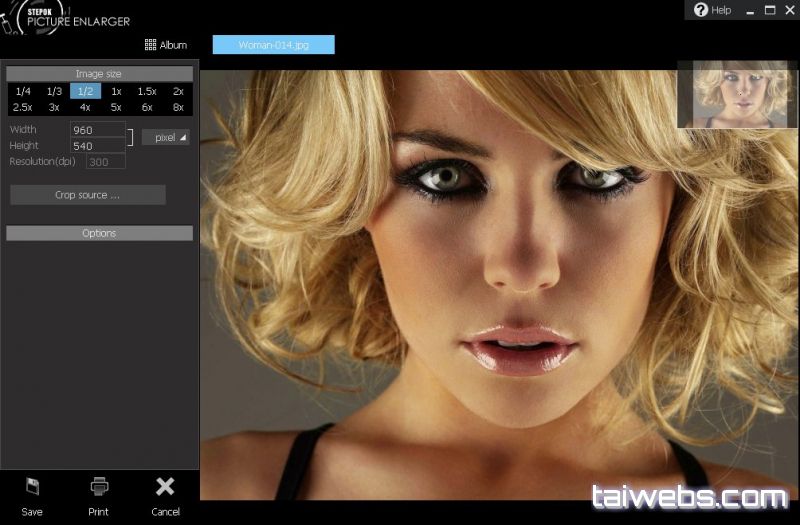Switch to the Woman-014.jpg tab
The width and height of the screenshot is (800, 525).
point(273,45)
